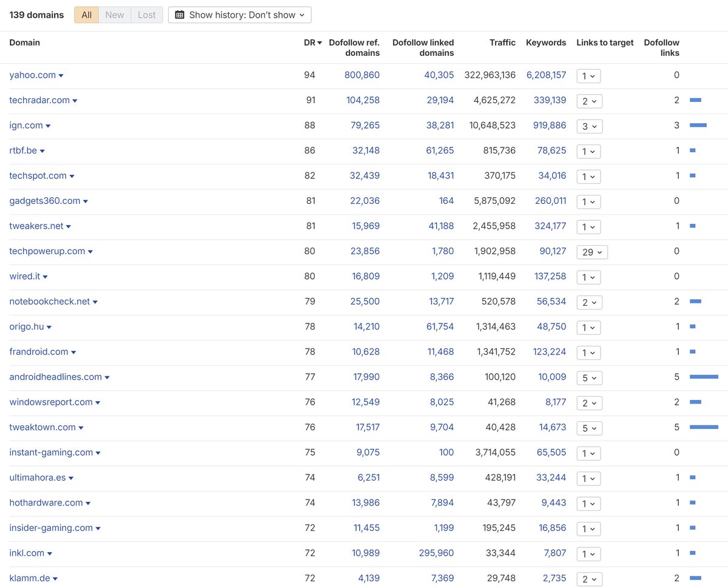Expand the caret next to inkl.com
The height and width of the screenshot is (588, 728).
pyautogui.click(x=50, y=554)
